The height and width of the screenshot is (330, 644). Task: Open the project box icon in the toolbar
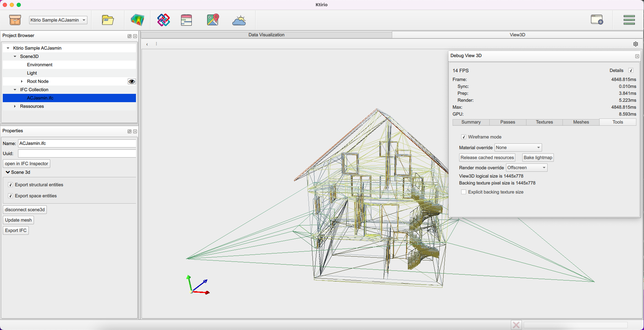15,20
